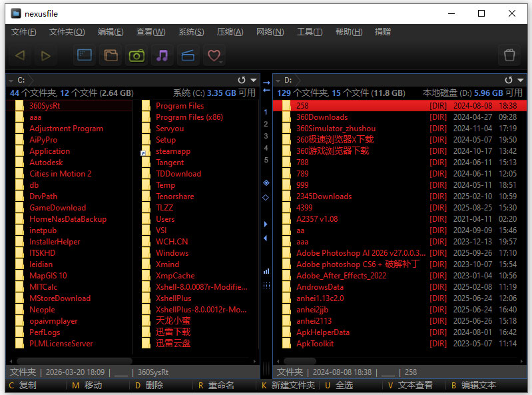Screen dimensions: 532x395
Task: Click the bar chart icon in middle strip
Action: click(x=266, y=271)
